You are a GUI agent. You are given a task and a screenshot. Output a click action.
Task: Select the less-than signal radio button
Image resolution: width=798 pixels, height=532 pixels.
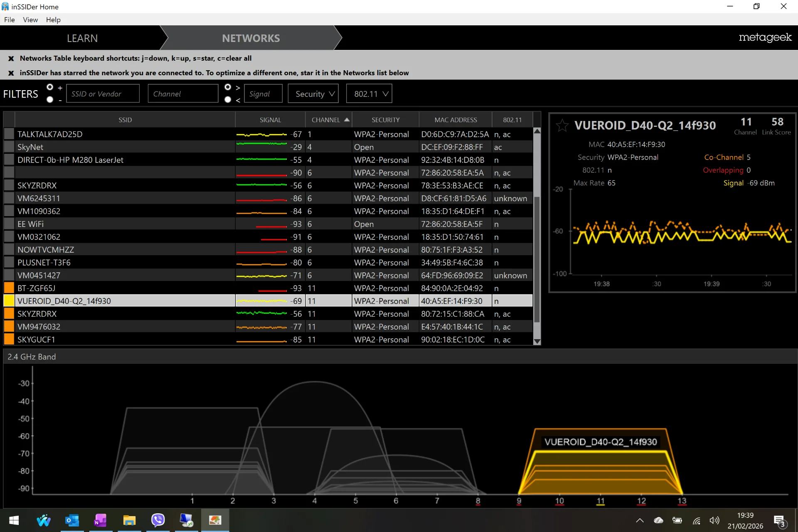click(228, 100)
